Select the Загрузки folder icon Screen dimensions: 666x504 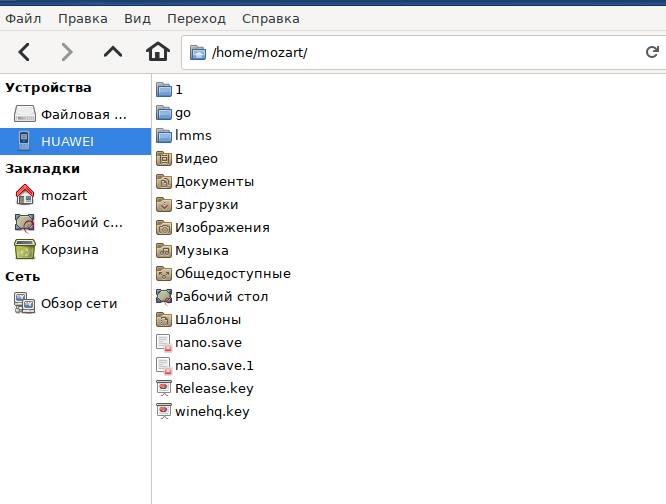point(164,204)
